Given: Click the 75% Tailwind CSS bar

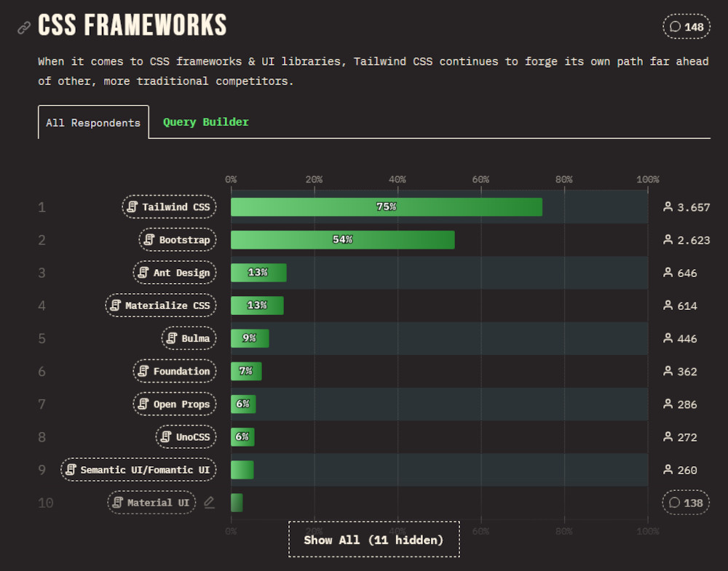Looking at the screenshot, I should point(387,207).
